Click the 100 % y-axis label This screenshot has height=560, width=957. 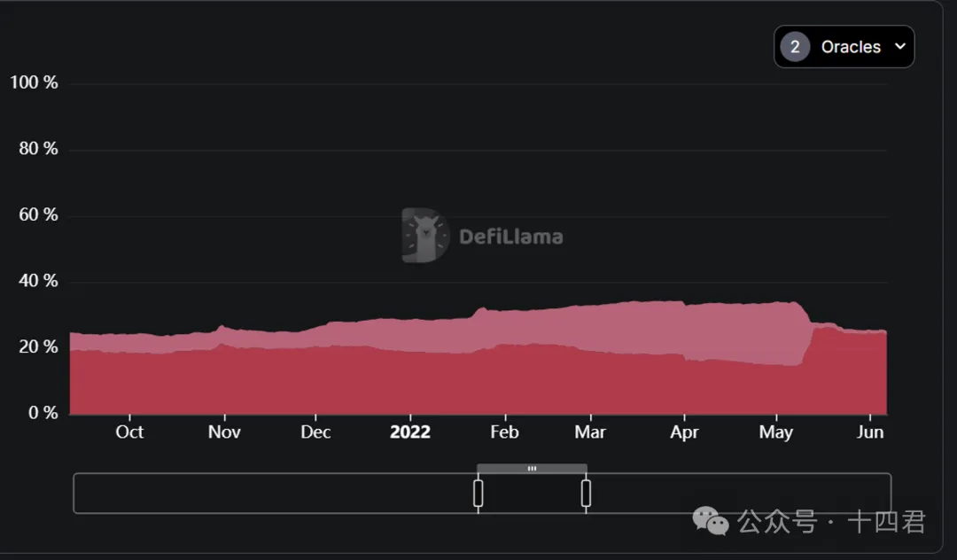35,82
